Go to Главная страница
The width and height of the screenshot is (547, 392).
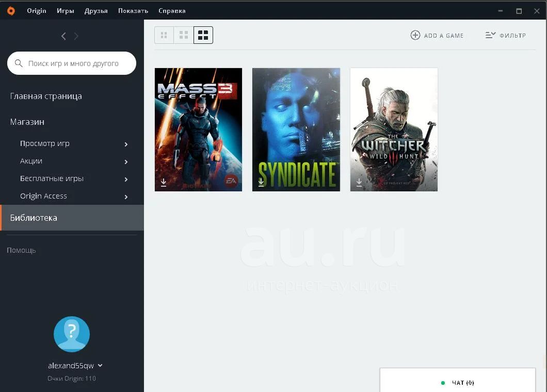coord(46,96)
